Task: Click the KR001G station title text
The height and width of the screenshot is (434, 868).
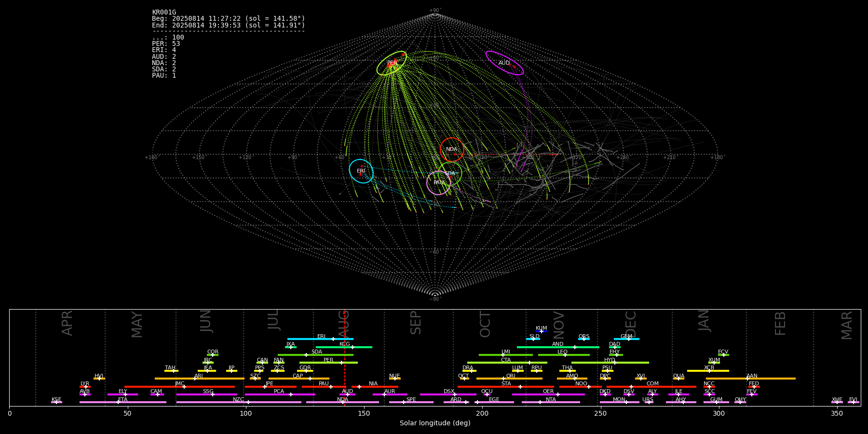Action: tap(164, 12)
